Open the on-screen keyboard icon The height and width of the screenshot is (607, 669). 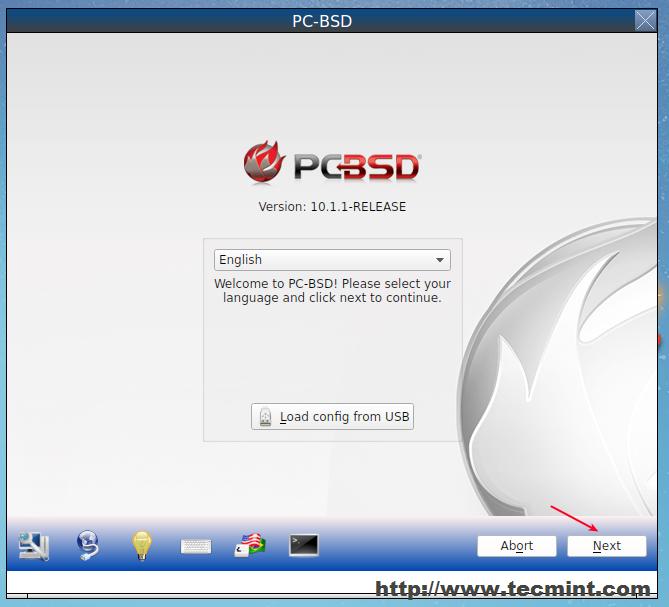tap(196, 546)
